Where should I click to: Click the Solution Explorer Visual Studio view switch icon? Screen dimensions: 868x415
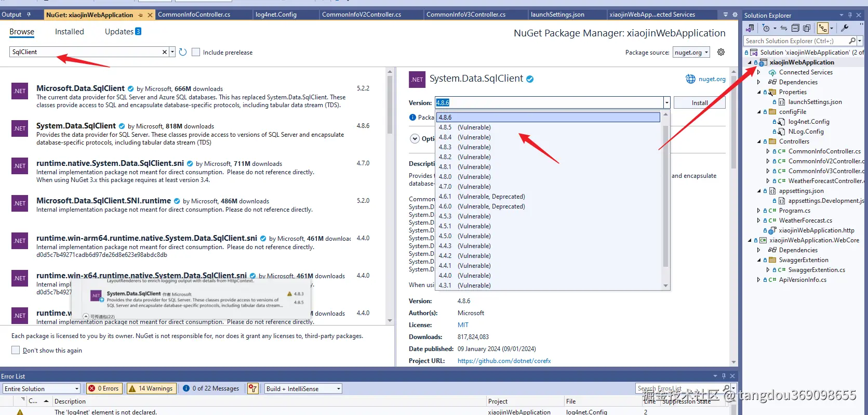(x=750, y=28)
